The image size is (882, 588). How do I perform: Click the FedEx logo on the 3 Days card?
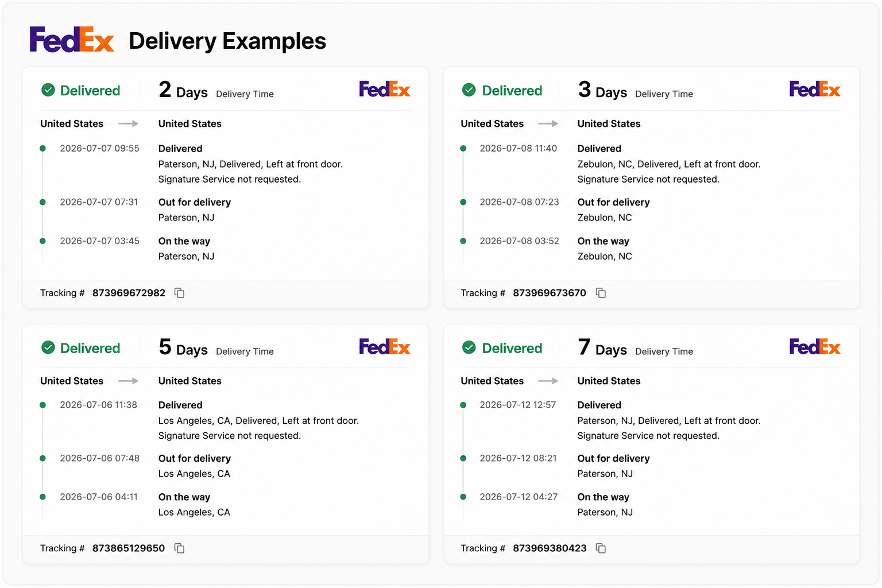click(814, 89)
